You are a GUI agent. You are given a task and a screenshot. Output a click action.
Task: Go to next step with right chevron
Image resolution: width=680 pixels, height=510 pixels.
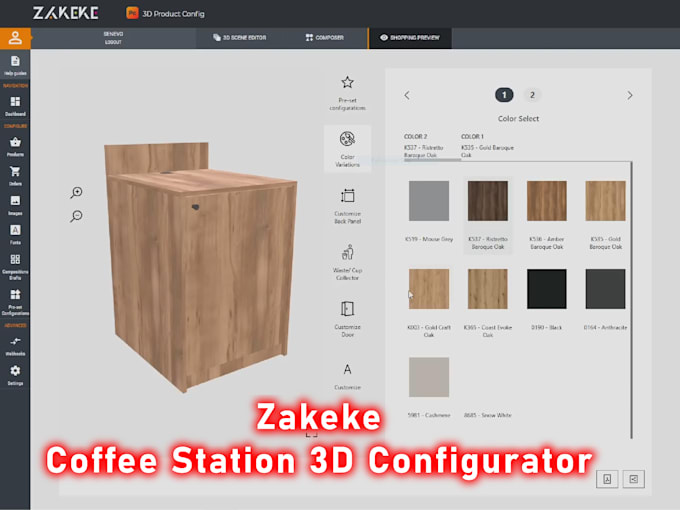point(630,95)
